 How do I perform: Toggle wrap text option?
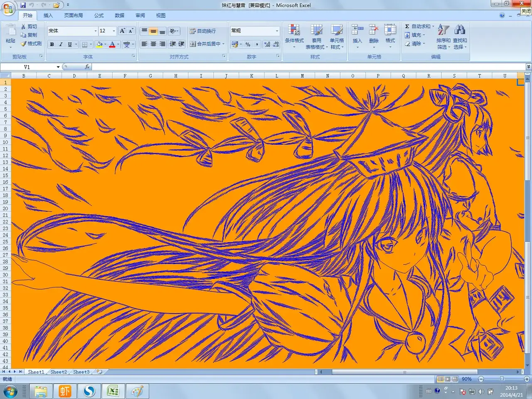click(x=203, y=31)
